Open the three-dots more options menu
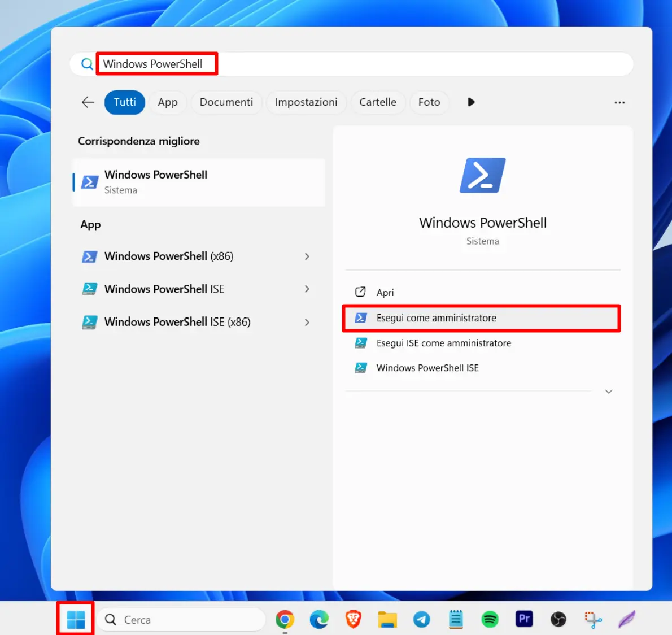The height and width of the screenshot is (635, 672). [619, 102]
